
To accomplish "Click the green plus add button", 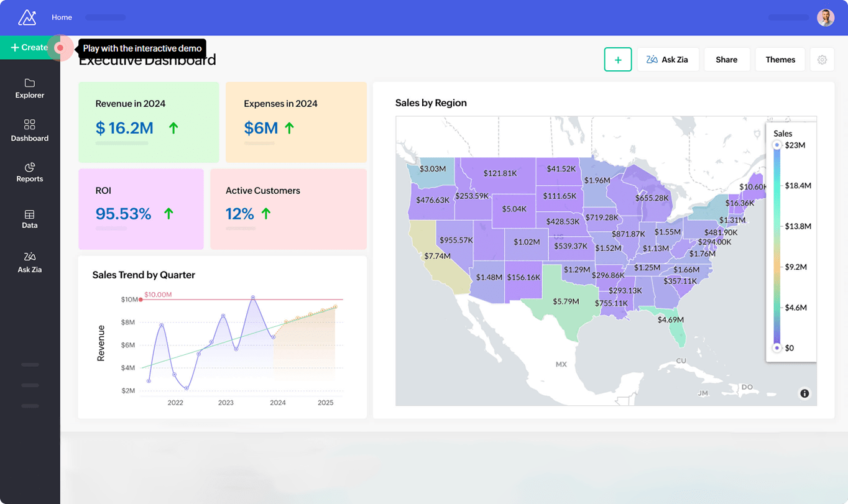I will click(x=617, y=60).
